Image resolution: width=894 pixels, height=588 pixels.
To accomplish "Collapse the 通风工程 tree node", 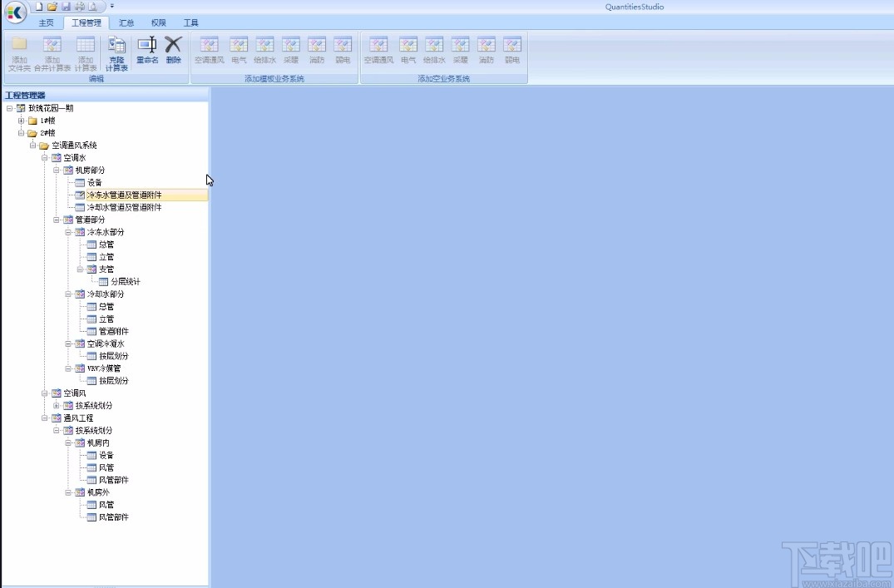I will coord(44,418).
